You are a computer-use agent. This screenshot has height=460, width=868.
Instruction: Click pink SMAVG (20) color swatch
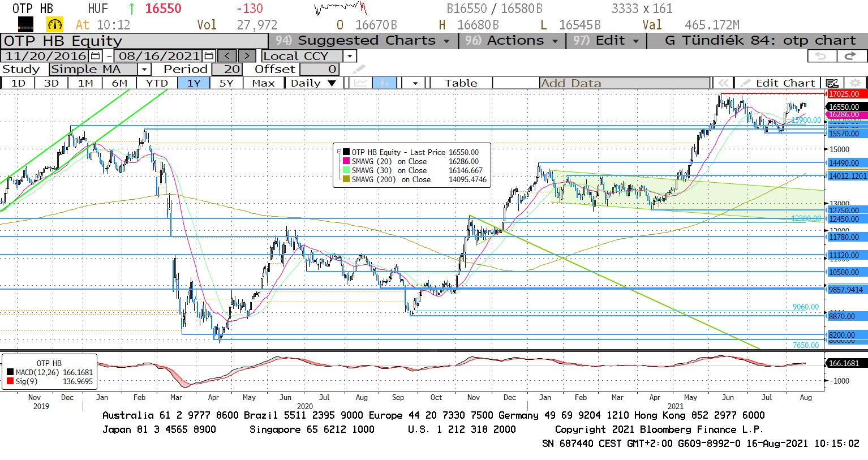click(346, 161)
